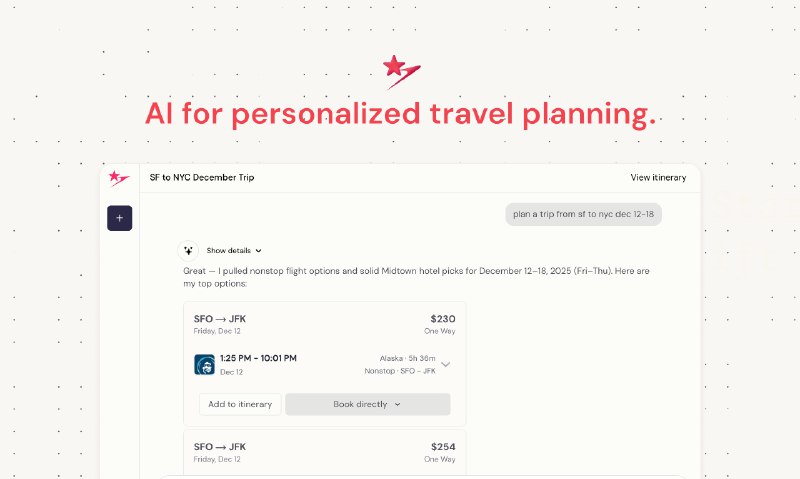The width and height of the screenshot is (800, 479).
Task: Expand the Alaska flight details chevron
Action: pos(445,364)
